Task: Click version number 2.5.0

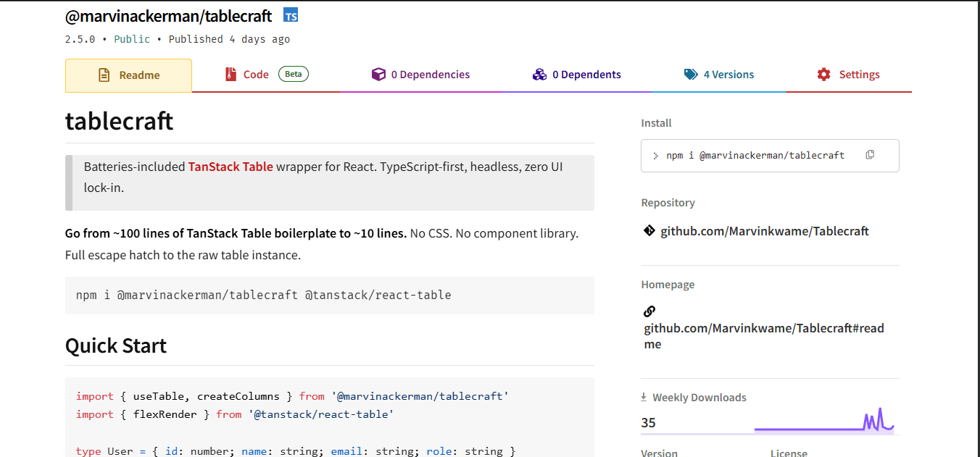Action: pyautogui.click(x=80, y=39)
